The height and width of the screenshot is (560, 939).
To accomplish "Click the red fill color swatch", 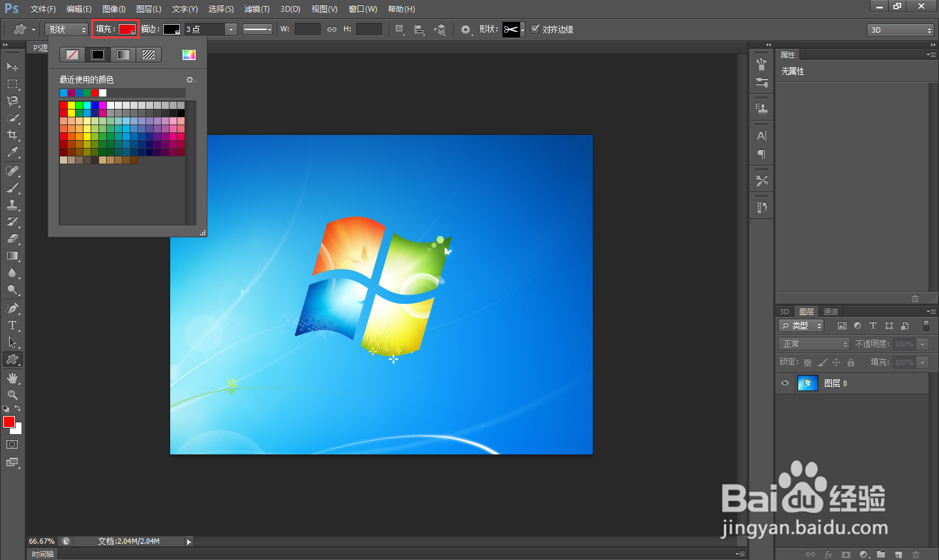I will 127,29.
